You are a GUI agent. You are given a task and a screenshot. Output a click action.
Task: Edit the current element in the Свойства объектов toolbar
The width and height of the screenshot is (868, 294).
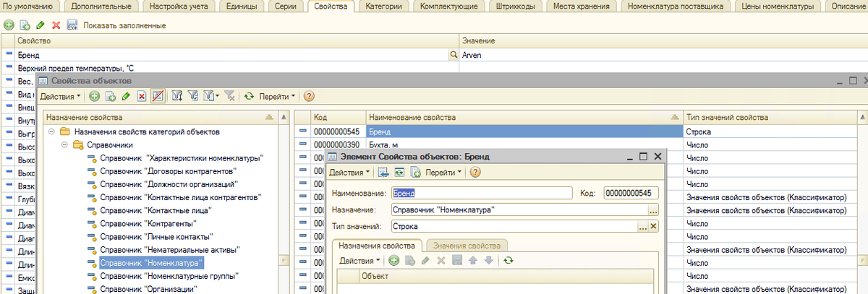[x=126, y=96]
